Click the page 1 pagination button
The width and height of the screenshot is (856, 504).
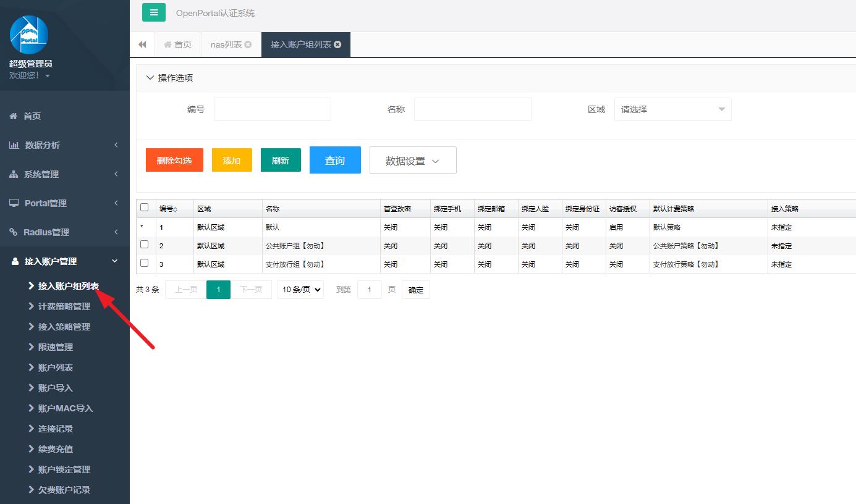[x=218, y=290]
